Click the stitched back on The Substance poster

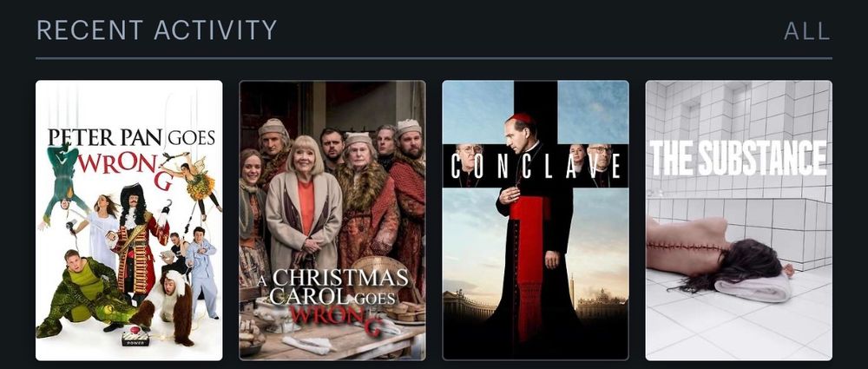(688, 246)
